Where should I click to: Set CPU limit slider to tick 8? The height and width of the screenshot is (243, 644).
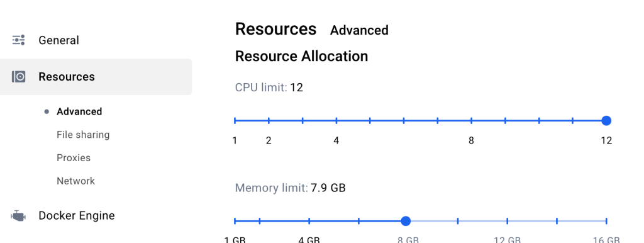(471, 120)
